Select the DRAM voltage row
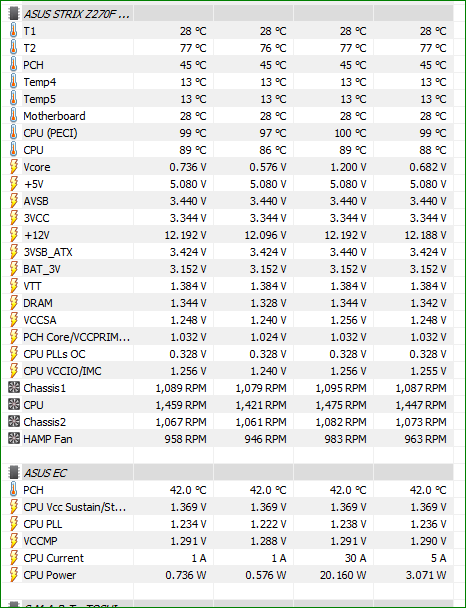Viewport: 466px width, 608px height. tap(230, 303)
